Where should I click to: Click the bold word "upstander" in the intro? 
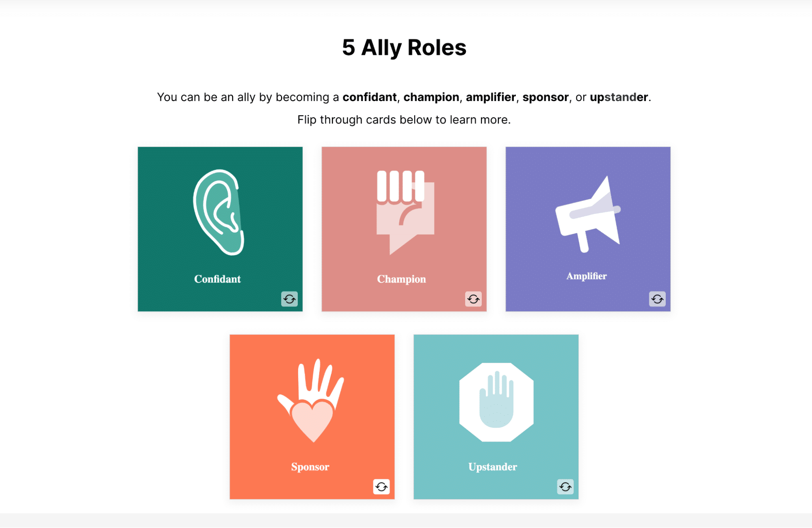[619, 97]
